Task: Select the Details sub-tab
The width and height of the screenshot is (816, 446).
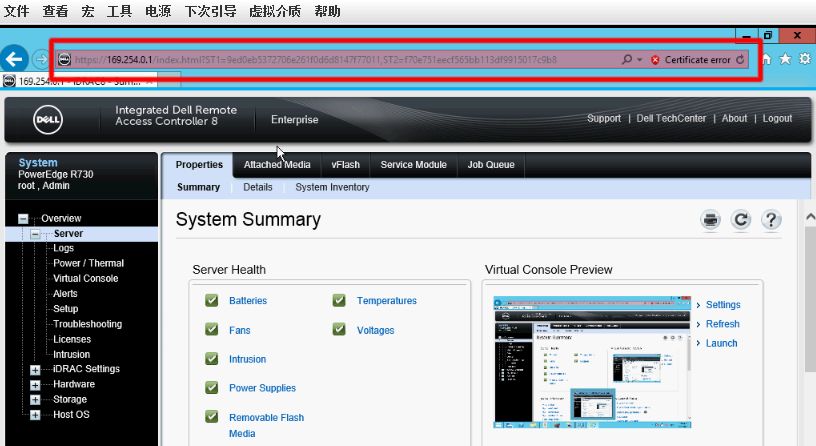Action: (x=258, y=187)
